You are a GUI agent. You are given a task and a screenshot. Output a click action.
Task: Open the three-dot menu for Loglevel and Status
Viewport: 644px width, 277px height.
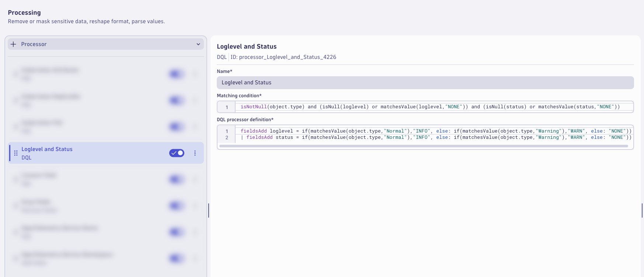195,153
